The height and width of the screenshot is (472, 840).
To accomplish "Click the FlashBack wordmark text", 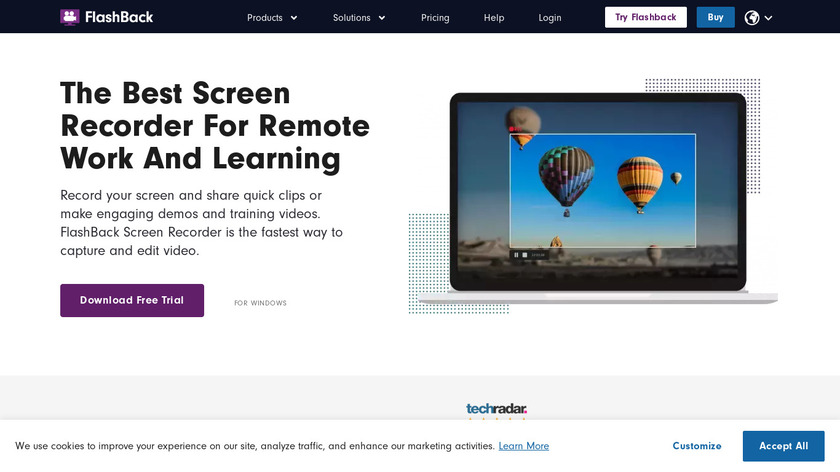I will click(119, 17).
